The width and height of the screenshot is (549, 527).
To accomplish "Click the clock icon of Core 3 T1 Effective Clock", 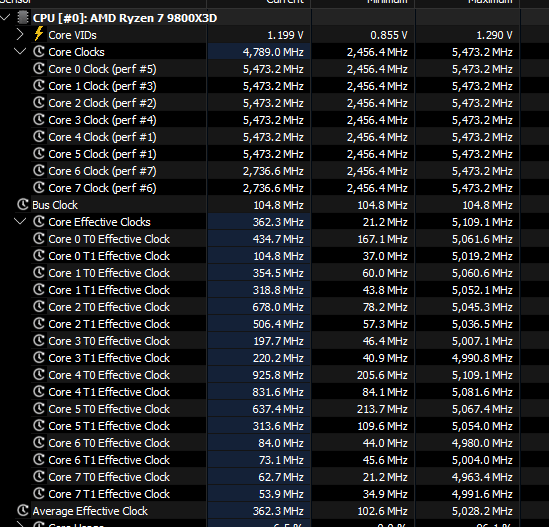I will (39, 358).
